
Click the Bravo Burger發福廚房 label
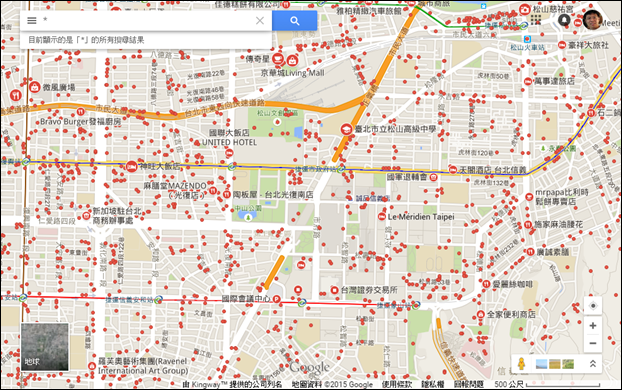click(81, 121)
